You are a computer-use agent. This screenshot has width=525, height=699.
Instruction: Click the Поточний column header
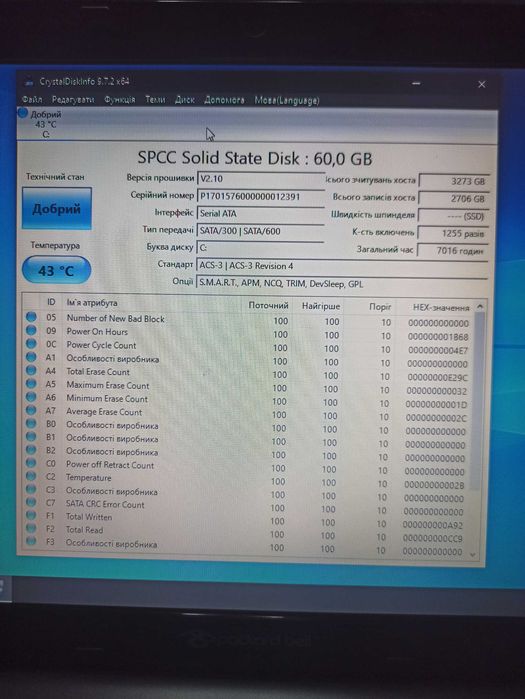tap(268, 305)
